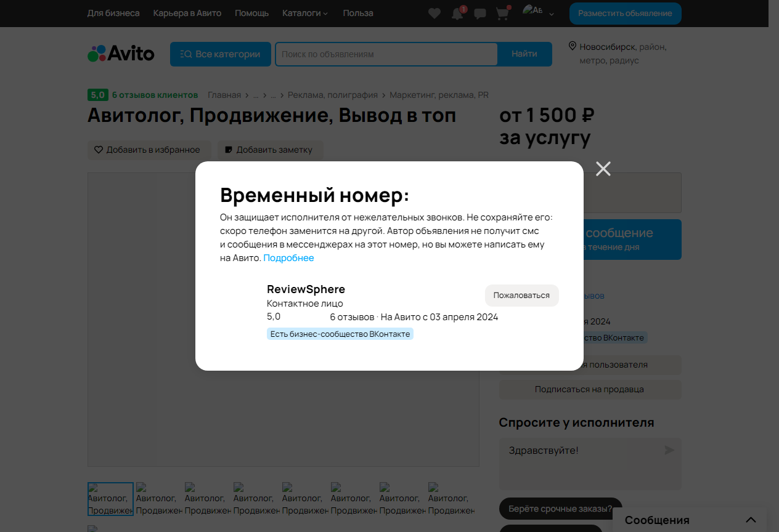Viewport: 779px width, 532px height.
Task: Open Карьера в Авито link
Action: 187,13
